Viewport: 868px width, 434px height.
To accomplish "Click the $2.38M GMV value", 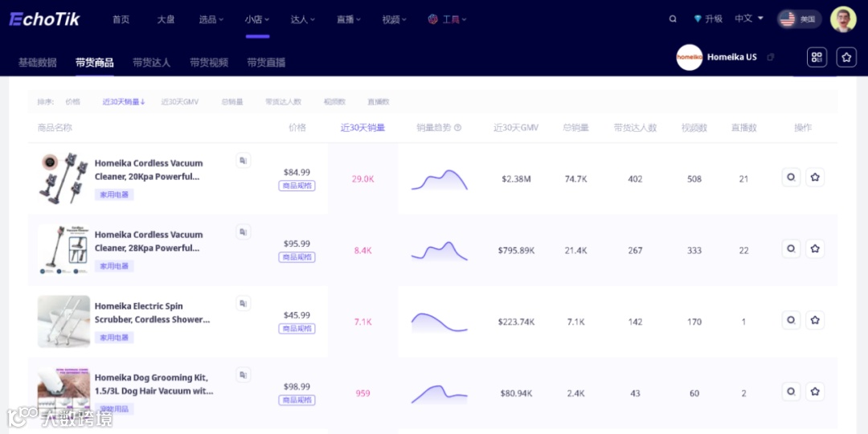I will click(516, 178).
